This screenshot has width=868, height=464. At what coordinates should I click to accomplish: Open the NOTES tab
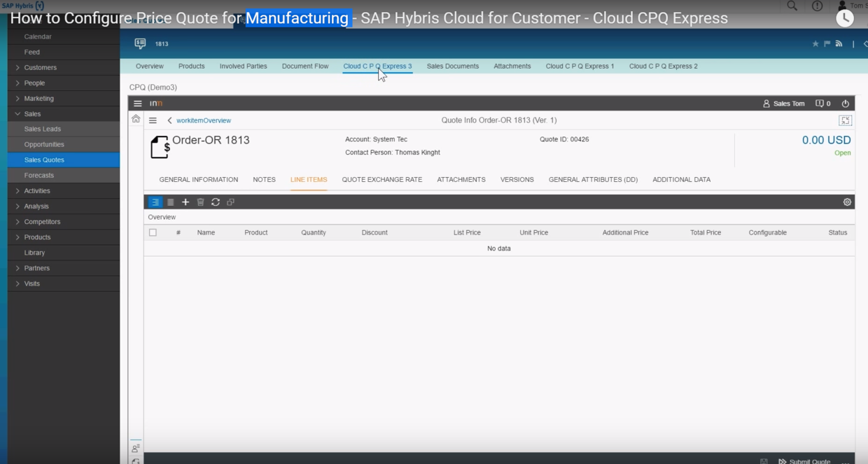pos(264,180)
